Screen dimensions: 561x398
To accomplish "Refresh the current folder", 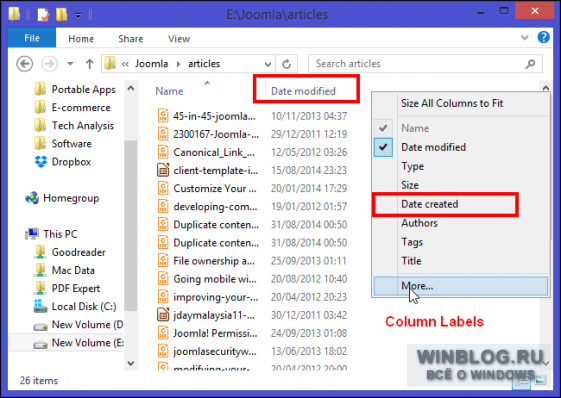I will (x=287, y=64).
